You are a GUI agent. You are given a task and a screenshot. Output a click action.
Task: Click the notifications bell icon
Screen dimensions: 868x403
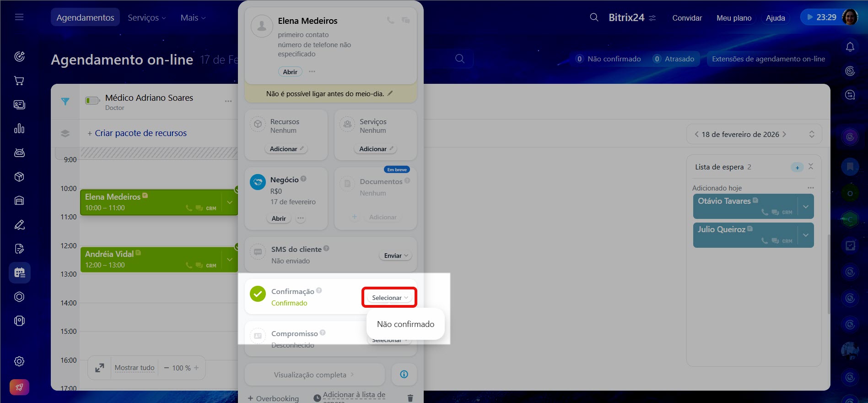(850, 47)
